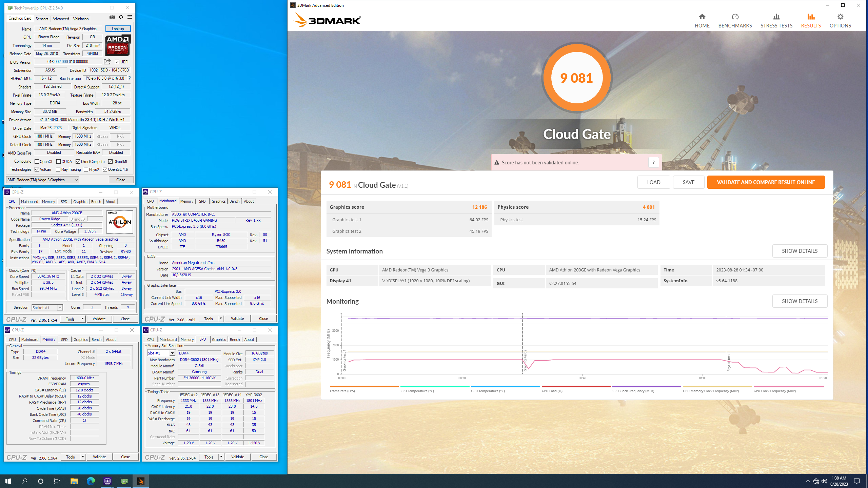
Task: Open Task View in taskbar
Action: click(57, 481)
